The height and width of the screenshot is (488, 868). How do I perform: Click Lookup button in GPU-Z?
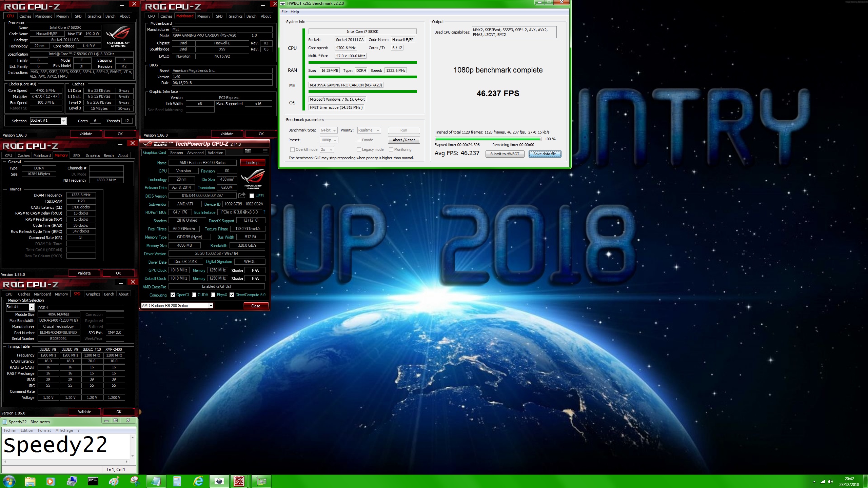tap(252, 163)
